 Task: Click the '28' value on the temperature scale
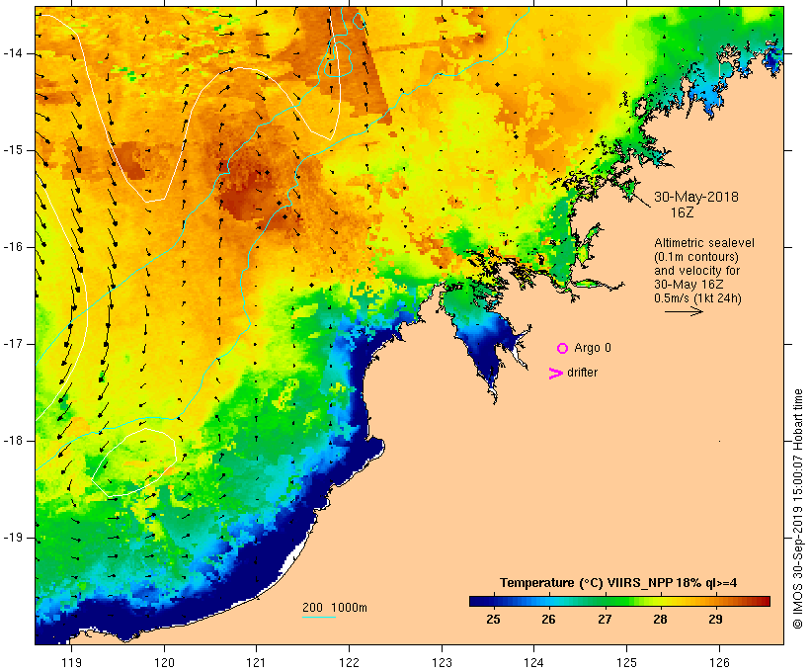(660, 619)
